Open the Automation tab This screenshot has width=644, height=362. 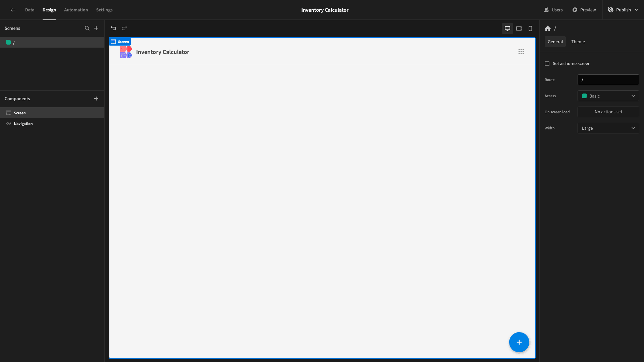[76, 10]
